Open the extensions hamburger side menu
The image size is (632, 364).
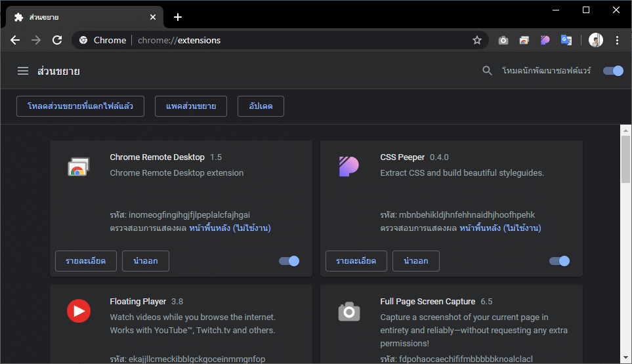click(x=23, y=71)
